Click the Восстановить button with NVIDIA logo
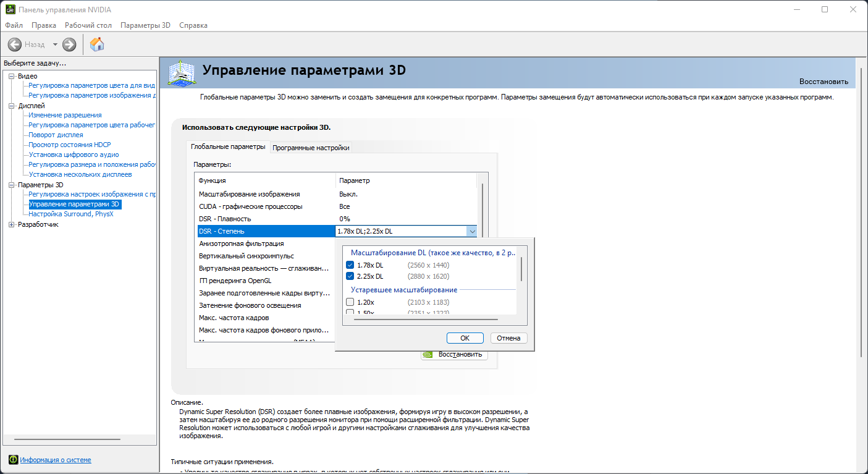The image size is (868, 474). point(454,355)
